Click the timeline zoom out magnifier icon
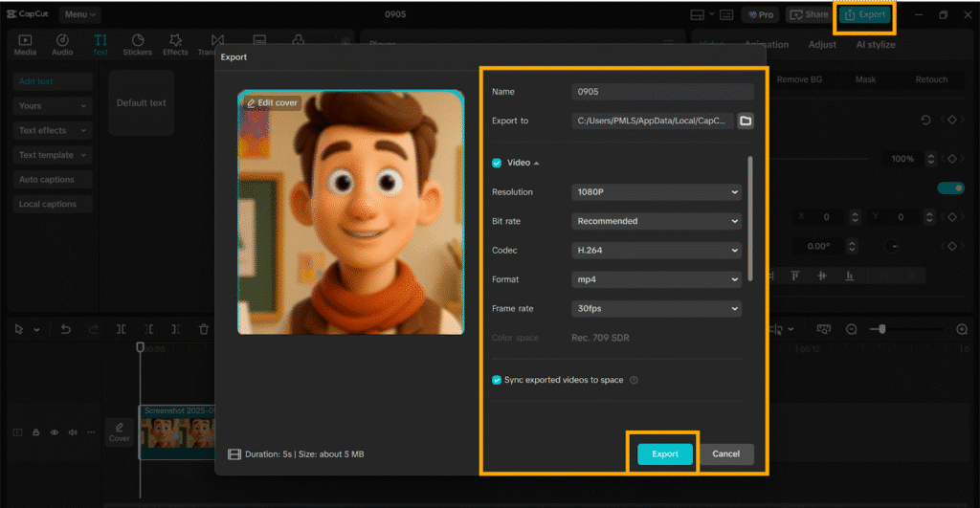Screen dimensions: 980x508 pos(851,329)
